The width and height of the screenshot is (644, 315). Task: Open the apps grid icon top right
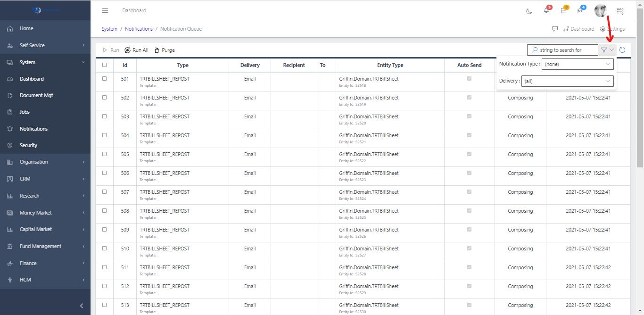point(620,11)
